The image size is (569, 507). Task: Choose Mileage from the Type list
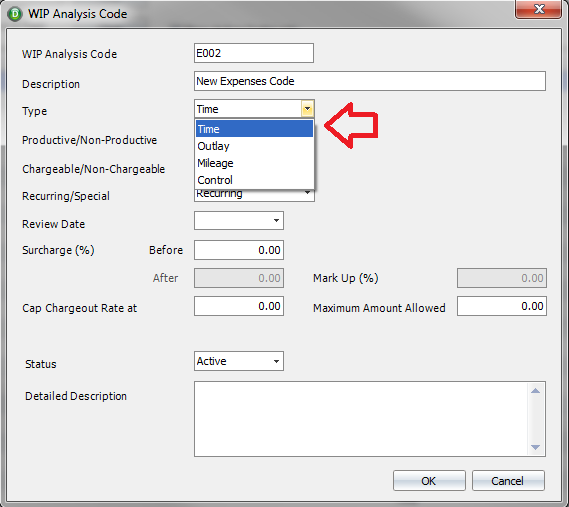tap(254, 163)
